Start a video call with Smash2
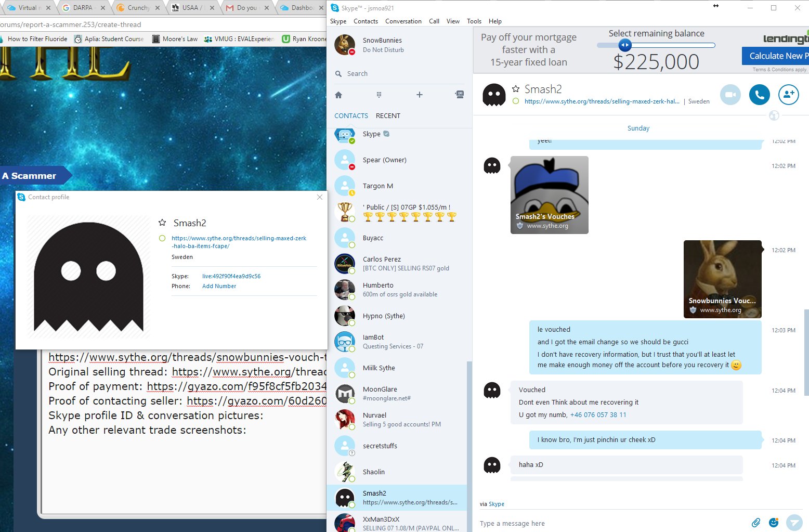The width and height of the screenshot is (809, 532). click(x=730, y=95)
